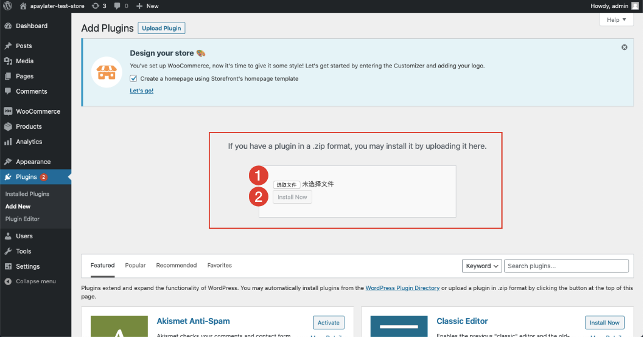The image size is (644, 338).
Task: Open Add New submenu item
Action: tap(18, 206)
